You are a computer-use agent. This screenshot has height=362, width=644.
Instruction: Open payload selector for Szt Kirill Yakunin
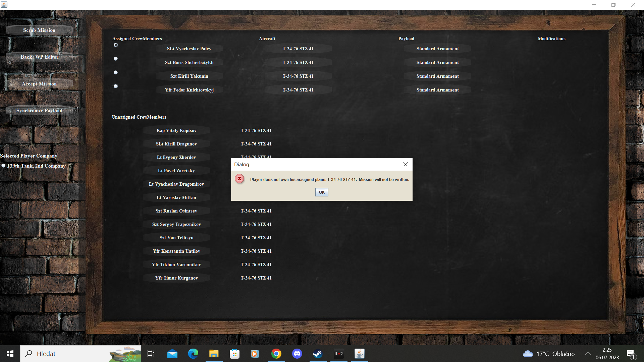[437, 76]
